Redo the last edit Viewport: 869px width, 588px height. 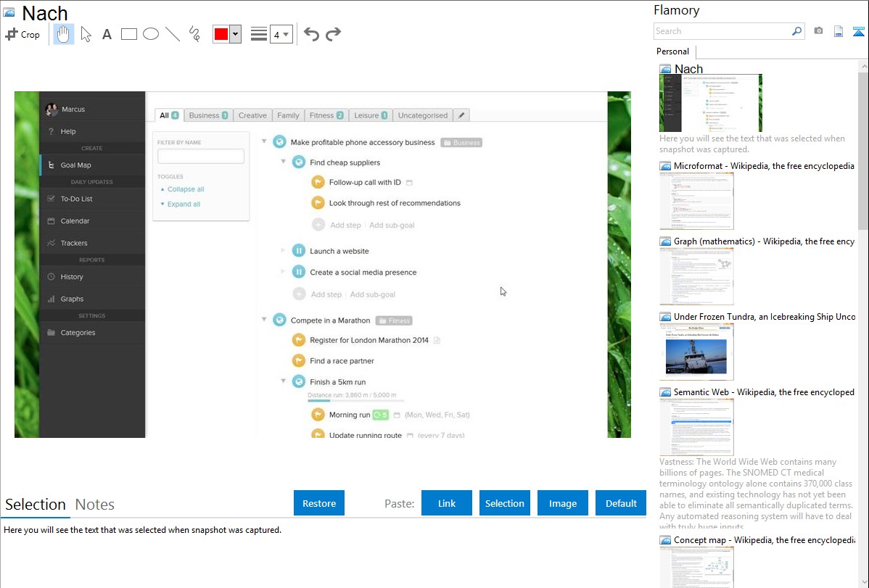(333, 34)
